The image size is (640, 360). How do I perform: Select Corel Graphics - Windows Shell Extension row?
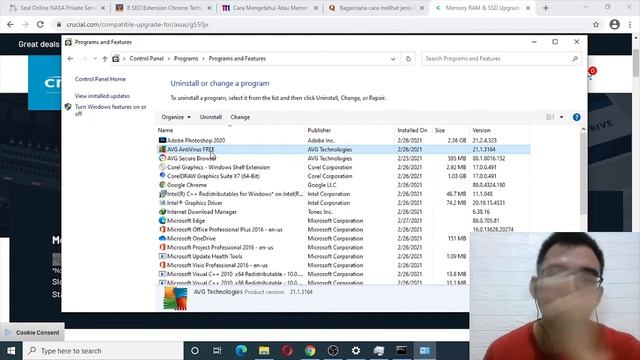(x=343, y=167)
